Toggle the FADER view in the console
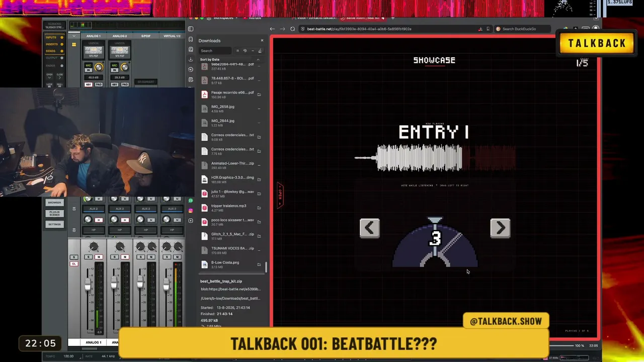 tap(54, 65)
